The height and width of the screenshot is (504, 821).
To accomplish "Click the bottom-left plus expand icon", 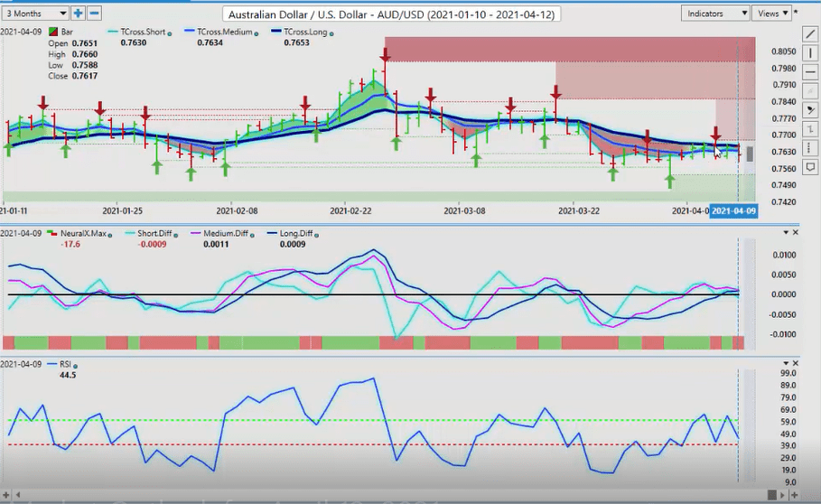I will [x=6, y=495].
